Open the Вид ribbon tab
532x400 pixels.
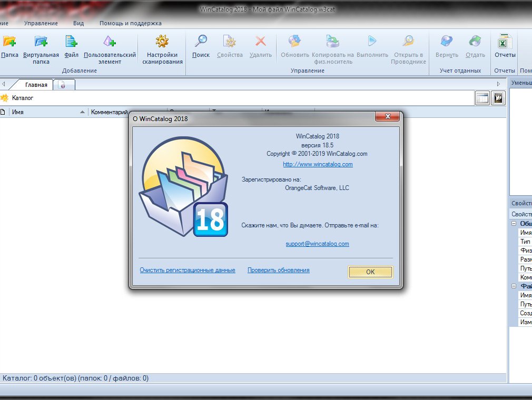[78, 23]
